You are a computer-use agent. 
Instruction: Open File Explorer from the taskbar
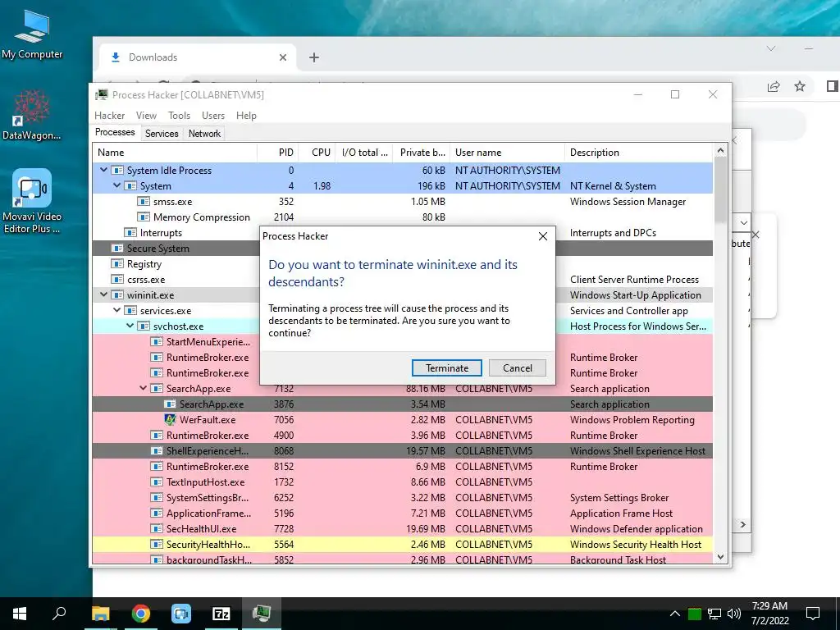pos(100,614)
